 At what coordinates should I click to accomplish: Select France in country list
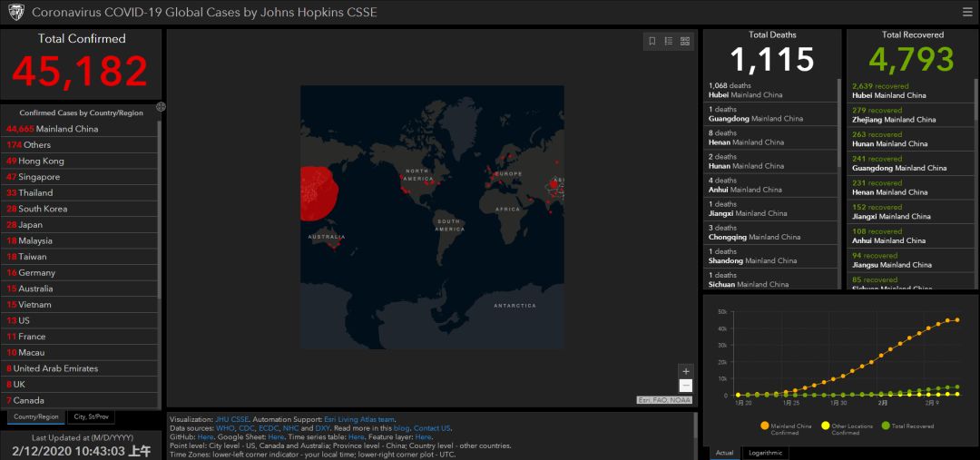click(x=79, y=337)
